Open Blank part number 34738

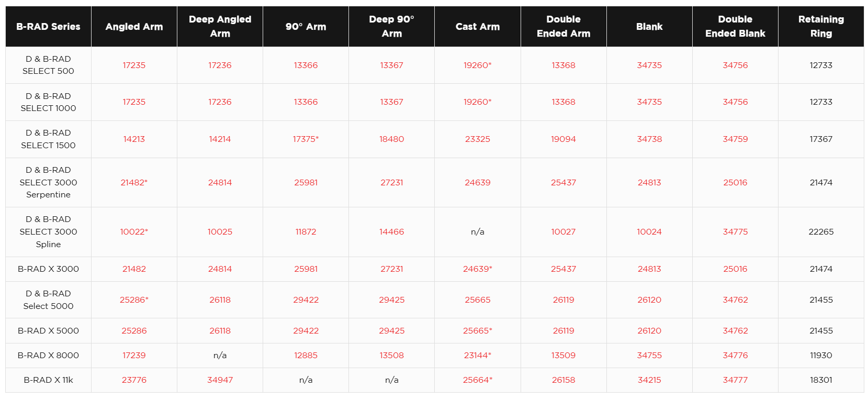coord(649,139)
